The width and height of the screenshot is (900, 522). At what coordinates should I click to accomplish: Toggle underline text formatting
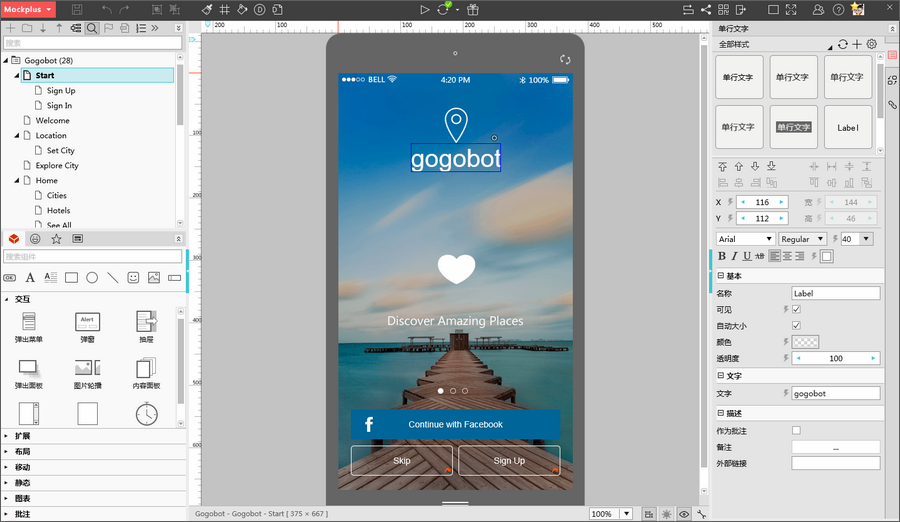747,256
